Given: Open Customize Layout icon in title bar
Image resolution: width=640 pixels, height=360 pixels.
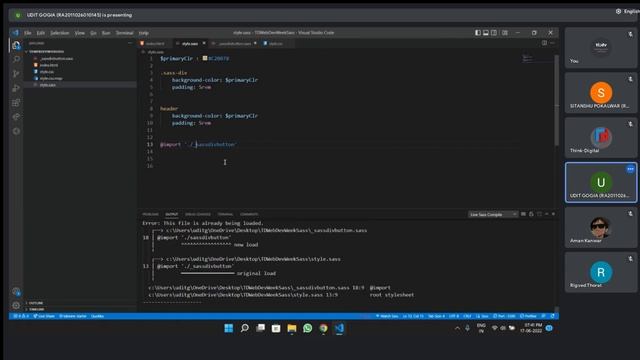Looking at the screenshot, I should [505, 33].
